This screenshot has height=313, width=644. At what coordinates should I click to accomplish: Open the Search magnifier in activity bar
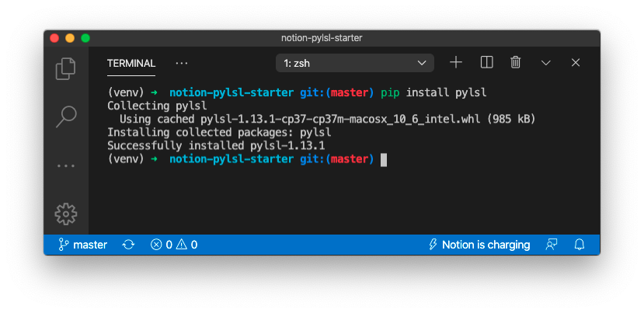(x=66, y=117)
